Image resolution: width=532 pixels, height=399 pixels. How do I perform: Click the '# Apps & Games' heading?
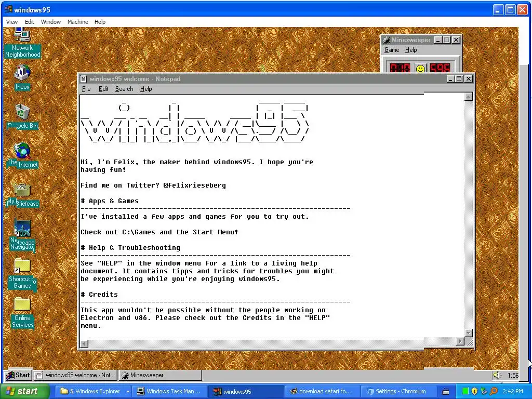[x=110, y=201]
